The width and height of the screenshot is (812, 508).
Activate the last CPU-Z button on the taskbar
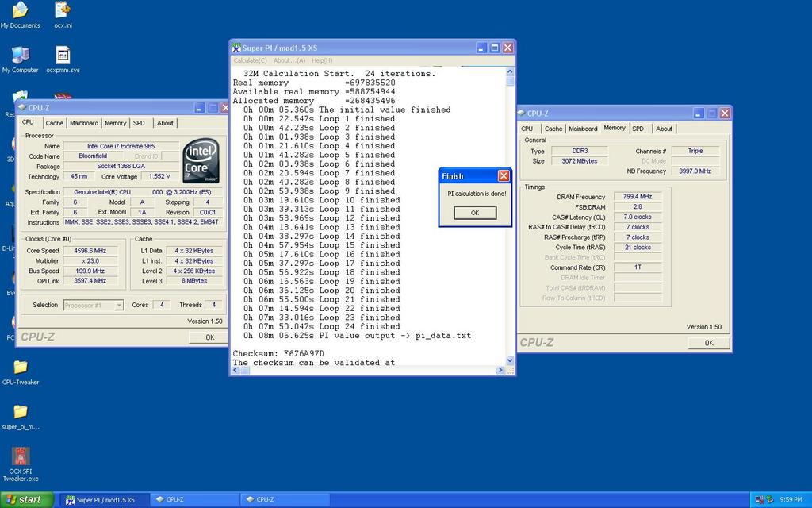(x=285, y=500)
